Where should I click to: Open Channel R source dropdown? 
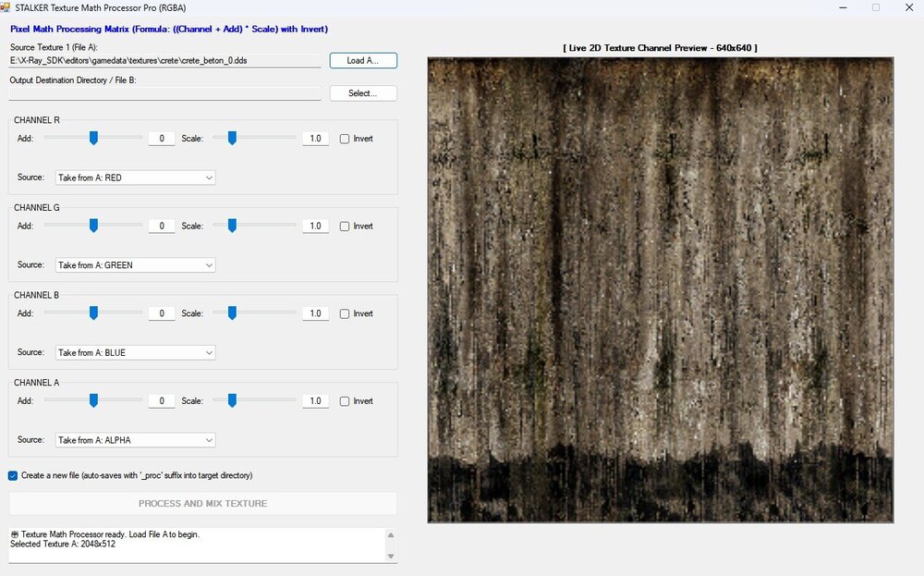[136, 178]
